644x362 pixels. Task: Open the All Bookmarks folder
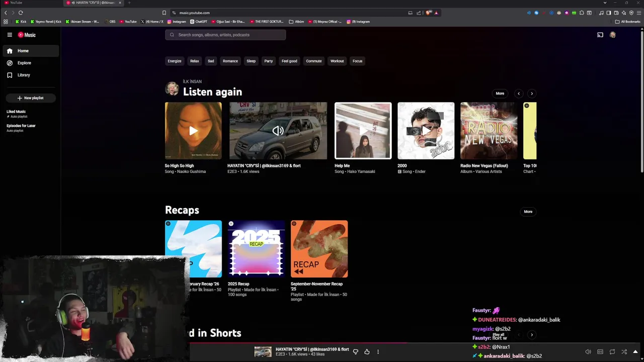pos(627,22)
